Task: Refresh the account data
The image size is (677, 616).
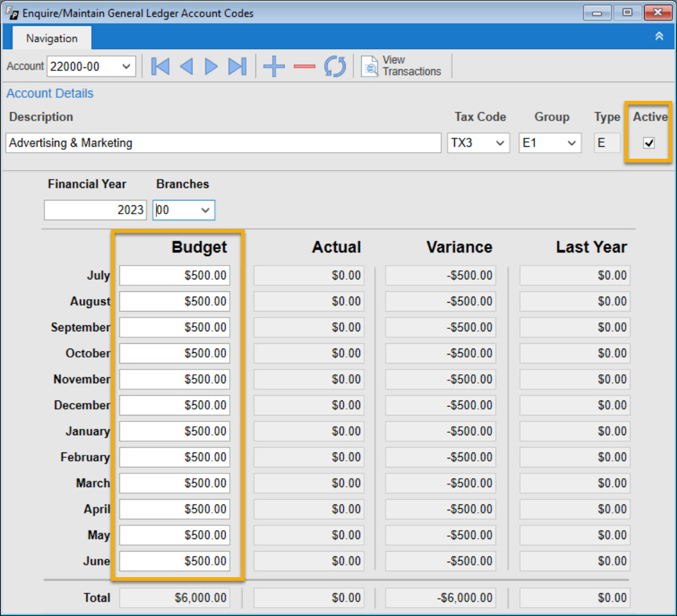Action: coord(335,66)
